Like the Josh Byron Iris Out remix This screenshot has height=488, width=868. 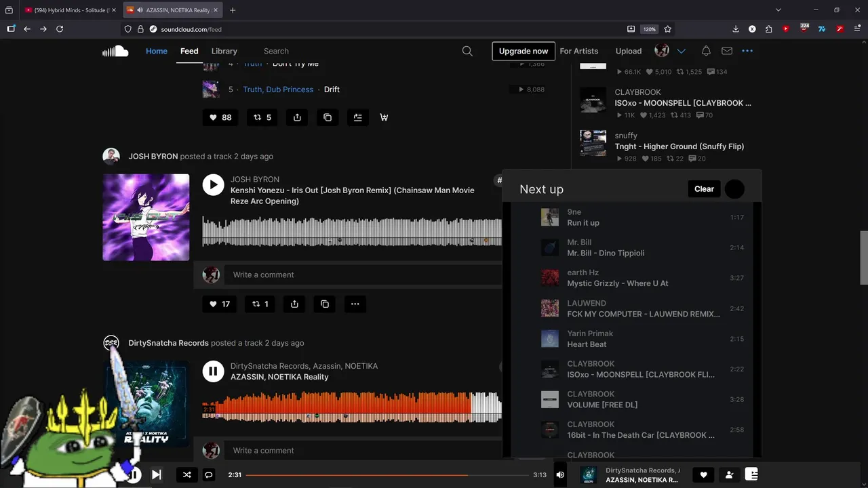(220, 304)
